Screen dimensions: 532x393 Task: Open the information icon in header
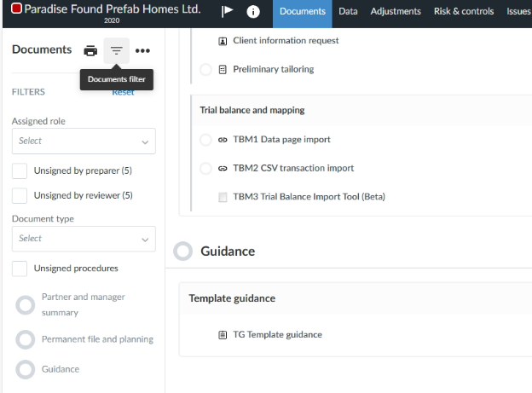(x=253, y=12)
